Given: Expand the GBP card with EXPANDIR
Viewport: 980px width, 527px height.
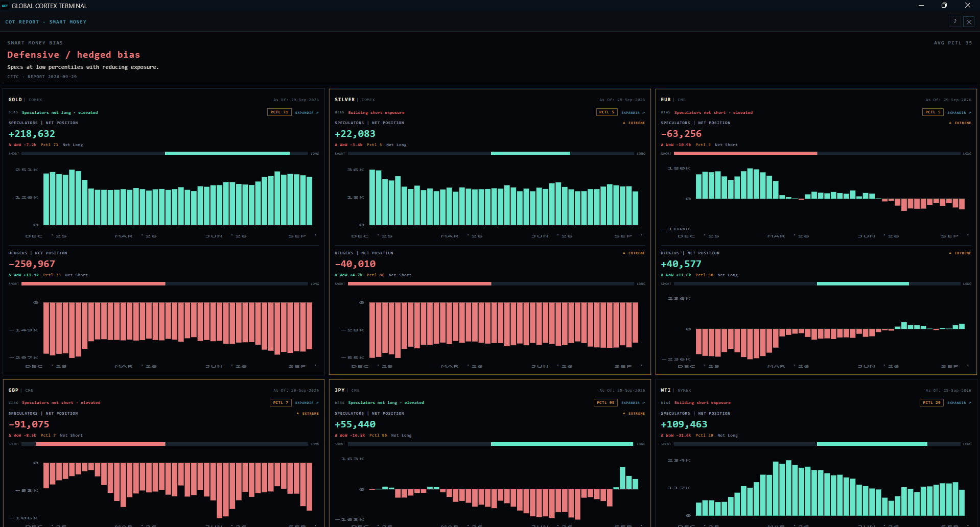Looking at the screenshot, I should point(307,403).
